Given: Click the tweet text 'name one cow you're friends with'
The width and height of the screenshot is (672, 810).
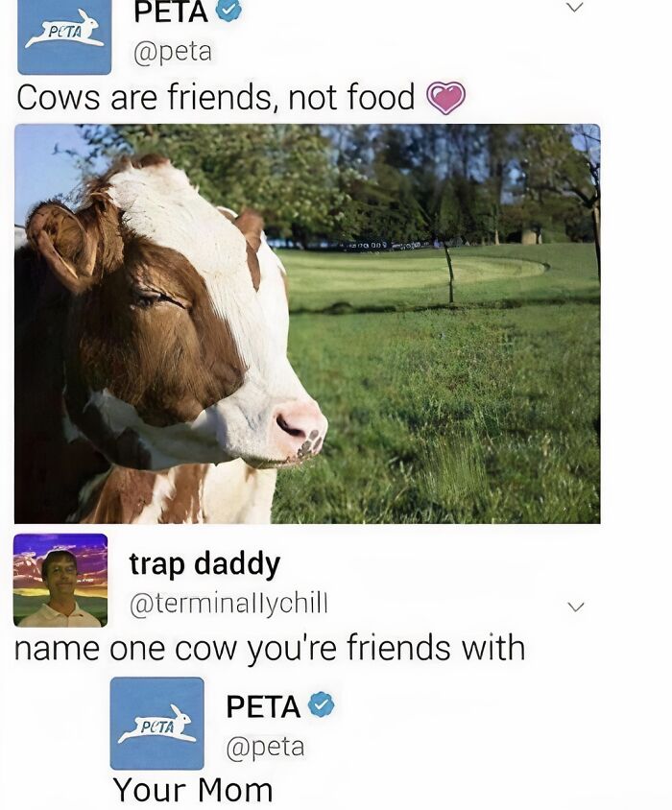Looking at the screenshot, I should coord(270,648).
